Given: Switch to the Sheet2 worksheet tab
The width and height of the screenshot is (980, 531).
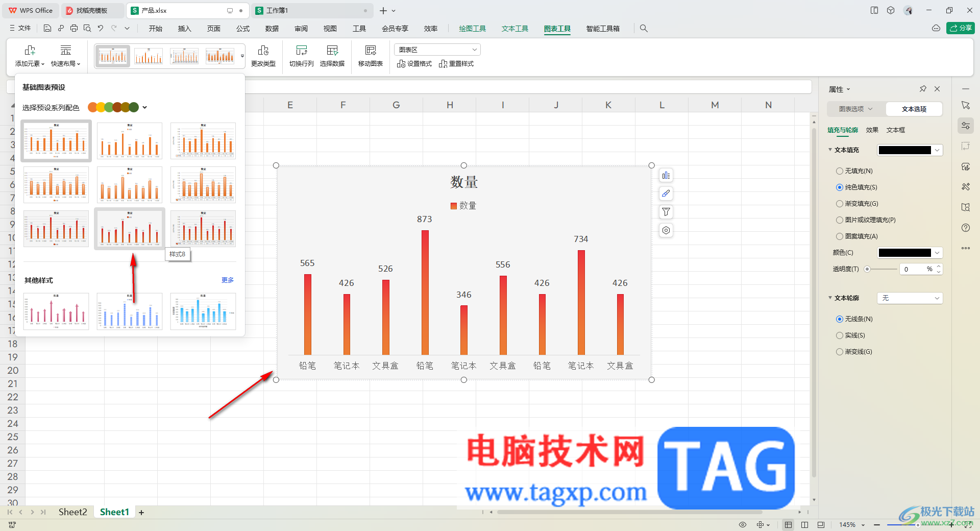Looking at the screenshot, I should [x=73, y=512].
